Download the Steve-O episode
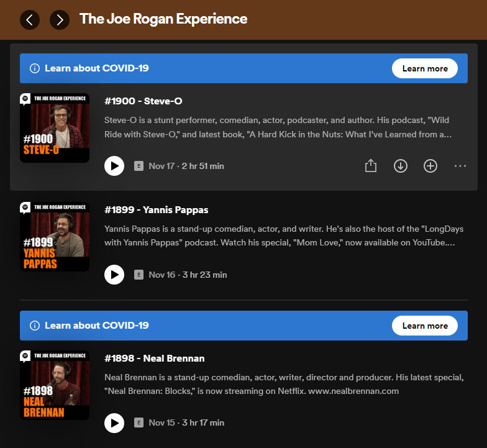Image resolution: width=487 pixels, height=448 pixels. tap(401, 166)
